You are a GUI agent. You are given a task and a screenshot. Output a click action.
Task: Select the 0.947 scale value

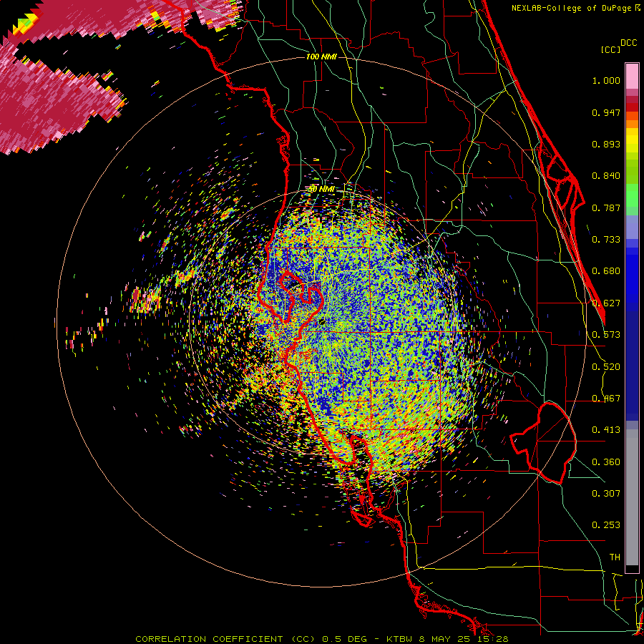pyautogui.click(x=606, y=112)
